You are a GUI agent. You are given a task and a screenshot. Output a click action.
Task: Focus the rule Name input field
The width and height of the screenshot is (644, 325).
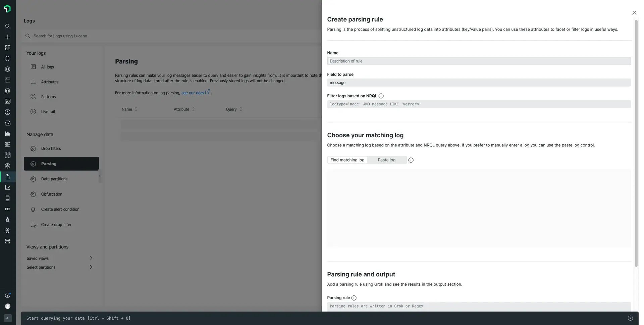click(479, 61)
